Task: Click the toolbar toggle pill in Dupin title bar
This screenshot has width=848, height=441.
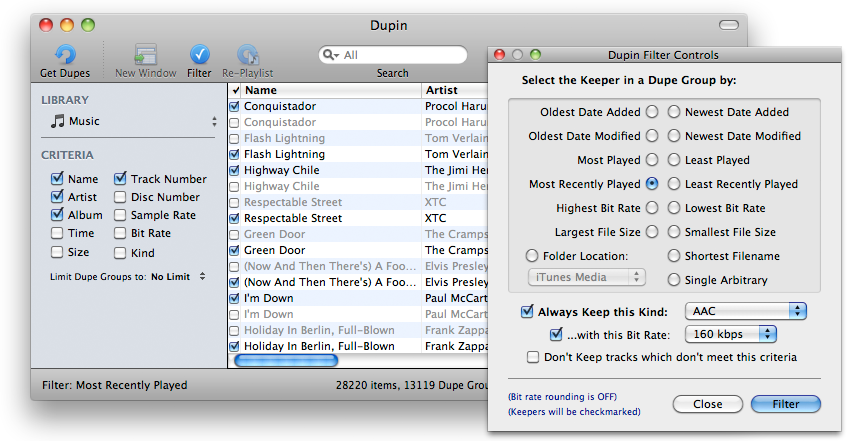Action: point(728,25)
